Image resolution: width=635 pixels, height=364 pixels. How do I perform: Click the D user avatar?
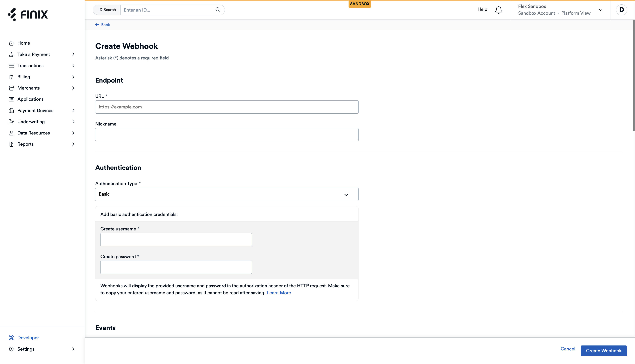621,10
